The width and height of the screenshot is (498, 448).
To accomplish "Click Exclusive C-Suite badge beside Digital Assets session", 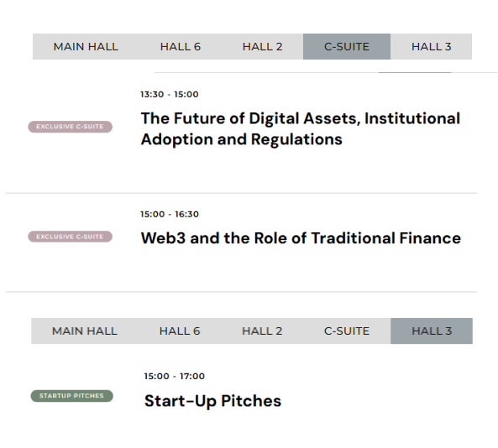I will (x=71, y=127).
